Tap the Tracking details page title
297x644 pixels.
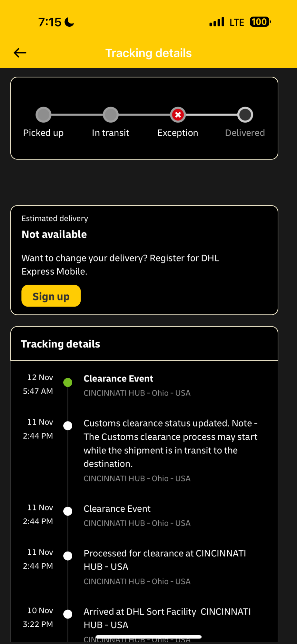(x=148, y=53)
